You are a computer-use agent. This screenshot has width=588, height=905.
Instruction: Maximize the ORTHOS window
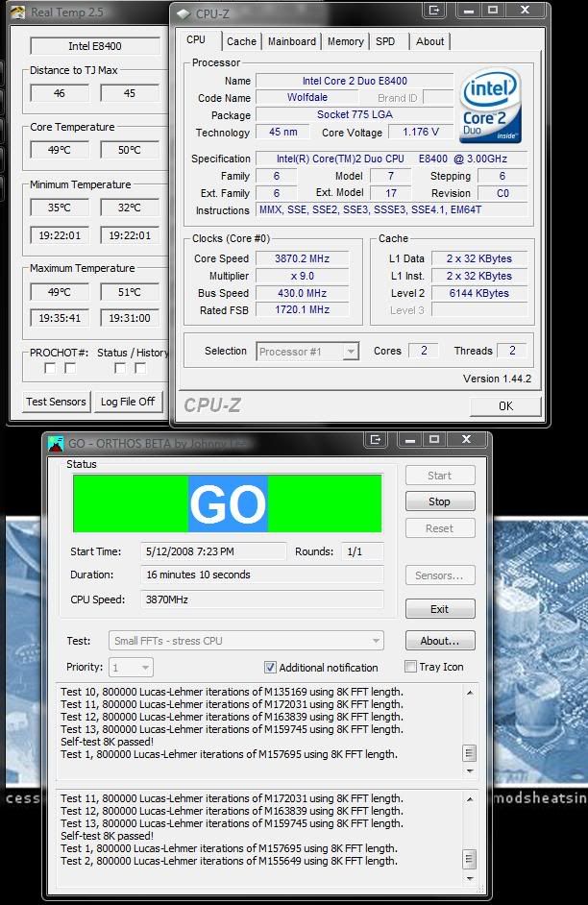pos(434,440)
